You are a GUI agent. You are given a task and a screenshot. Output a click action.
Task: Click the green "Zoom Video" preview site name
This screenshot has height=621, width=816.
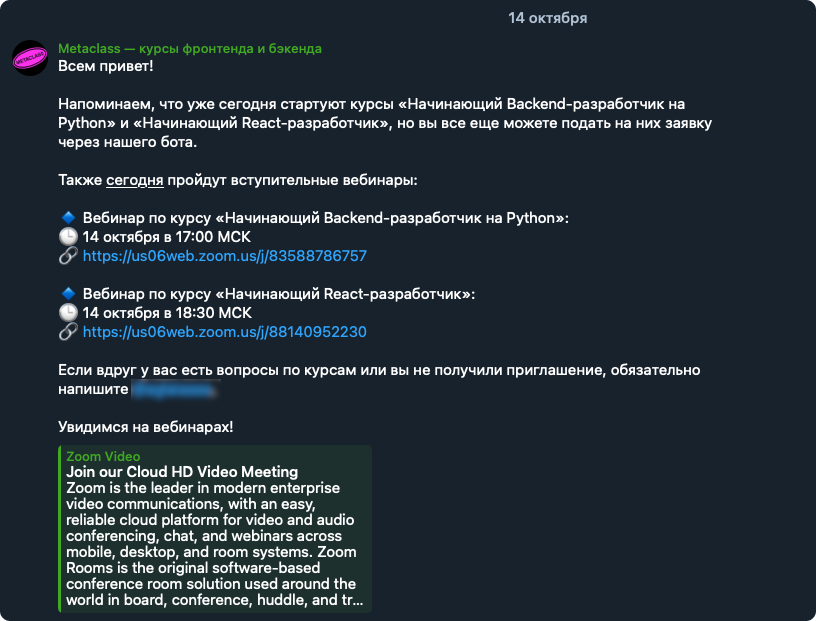[x=103, y=456]
